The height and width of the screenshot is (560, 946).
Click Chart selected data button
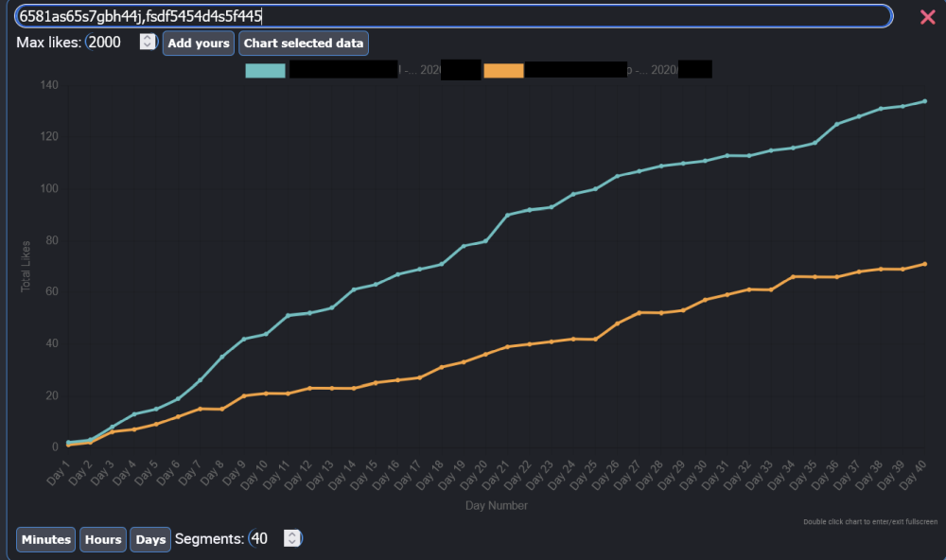pyautogui.click(x=304, y=44)
